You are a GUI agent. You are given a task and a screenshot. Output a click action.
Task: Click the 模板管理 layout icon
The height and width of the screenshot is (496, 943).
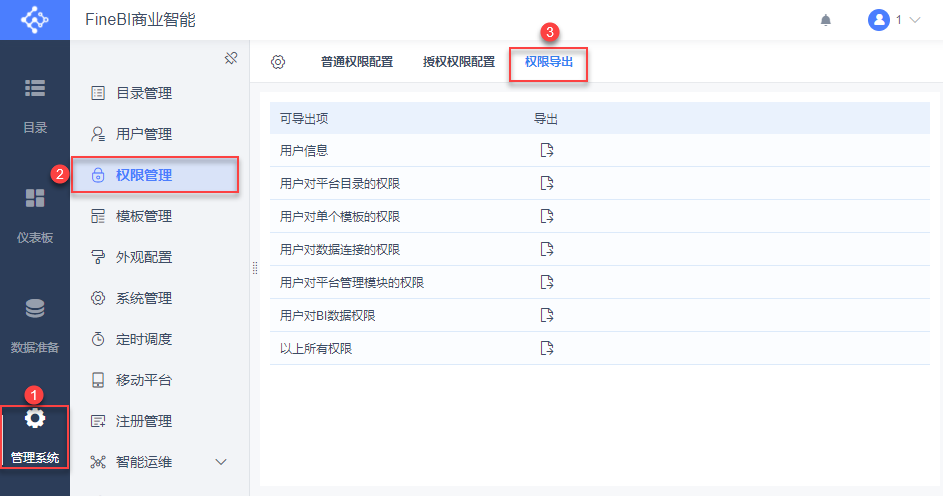pos(98,216)
